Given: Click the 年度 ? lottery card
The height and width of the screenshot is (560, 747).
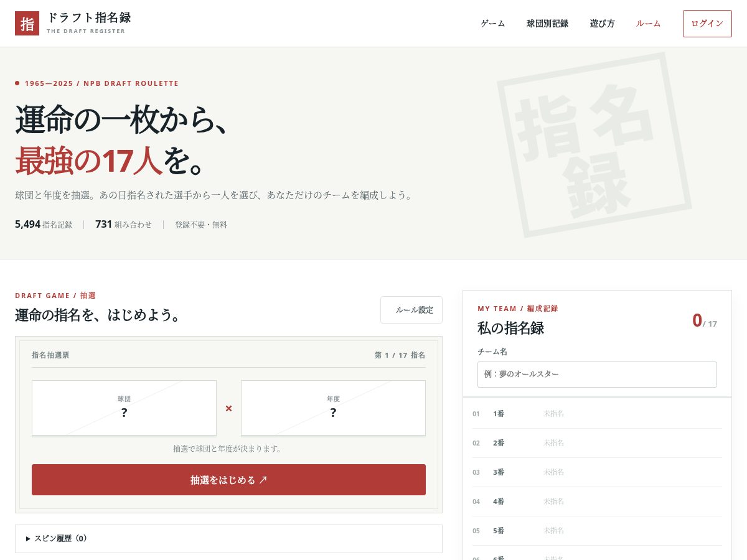Looking at the screenshot, I should pos(333,408).
